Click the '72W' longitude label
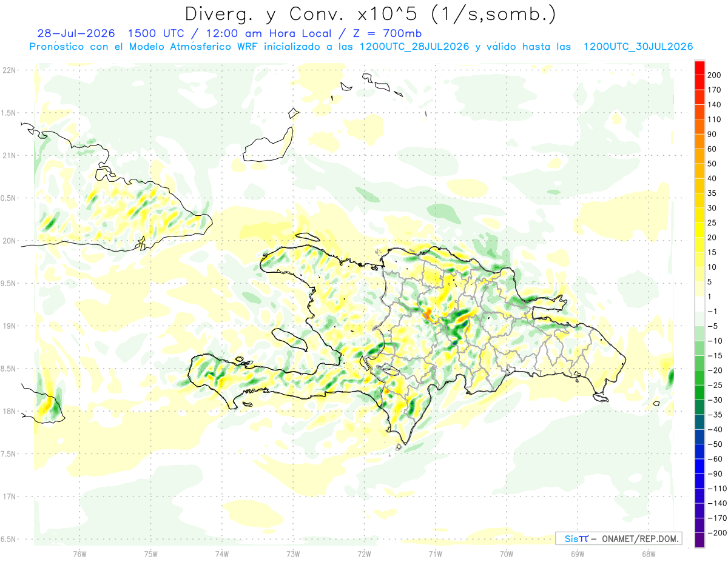 tap(364, 553)
